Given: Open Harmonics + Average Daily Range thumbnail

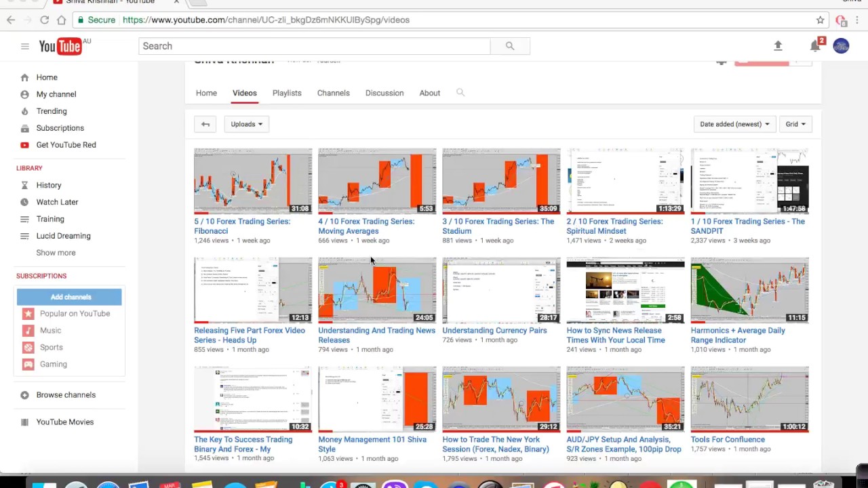Looking at the screenshot, I should coord(749,290).
